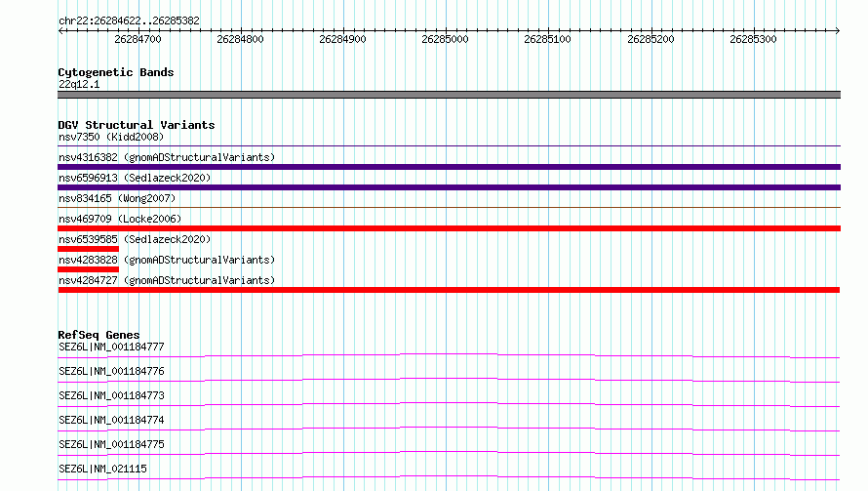This screenshot has width=868, height=491.
Task: Click ruler position 26285100
Action: coord(547,39)
